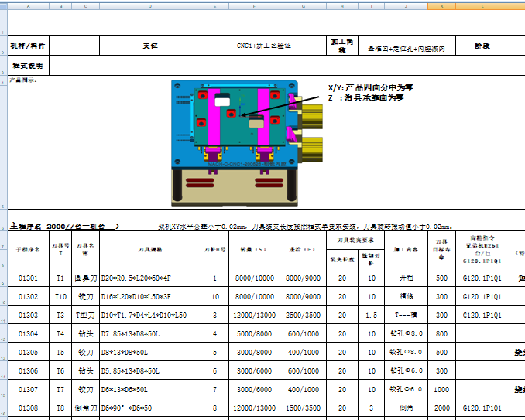Click the 'T型刀' tool name cell
This screenshot has width=525, height=420.
(x=86, y=315)
